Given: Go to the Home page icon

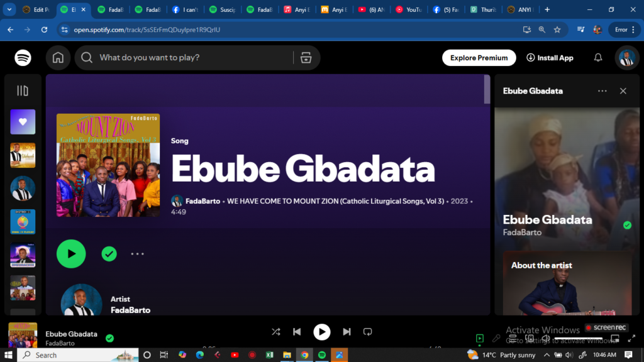Looking at the screenshot, I should click(x=58, y=58).
